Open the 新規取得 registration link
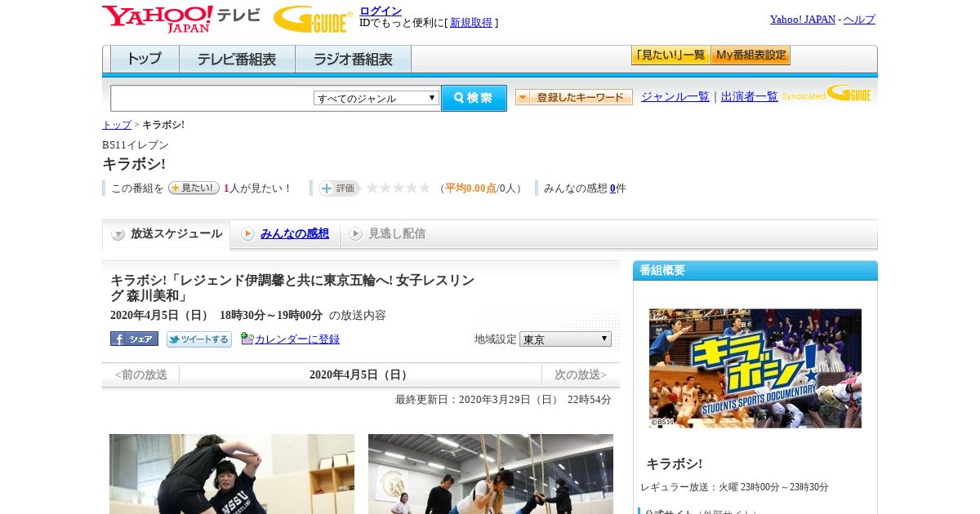Viewport: 980px width, 514px height. (x=471, y=23)
